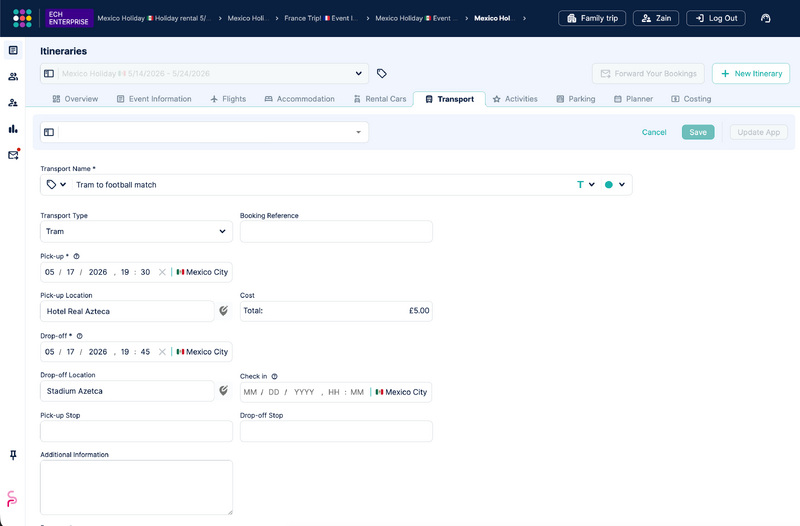
Task: Click the Drop-off info help icon
Action: coord(80,336)
